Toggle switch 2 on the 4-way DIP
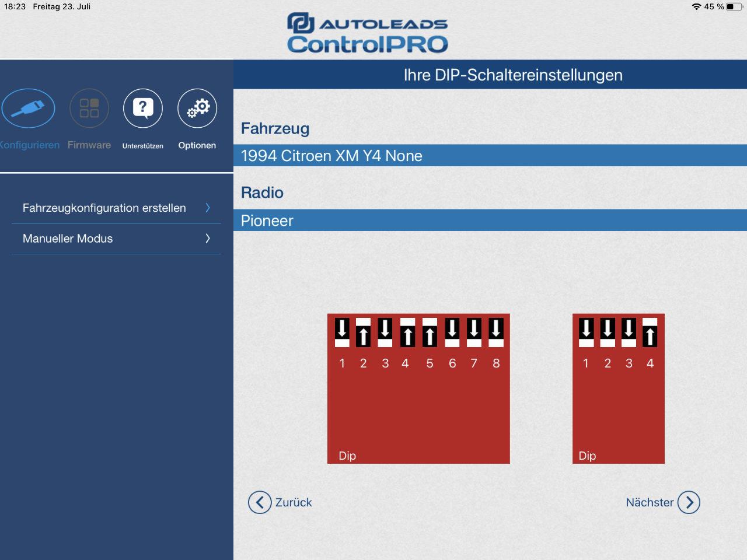Image resolution: width=747 pixels, height=560 pixels. [x=608, y=332]
